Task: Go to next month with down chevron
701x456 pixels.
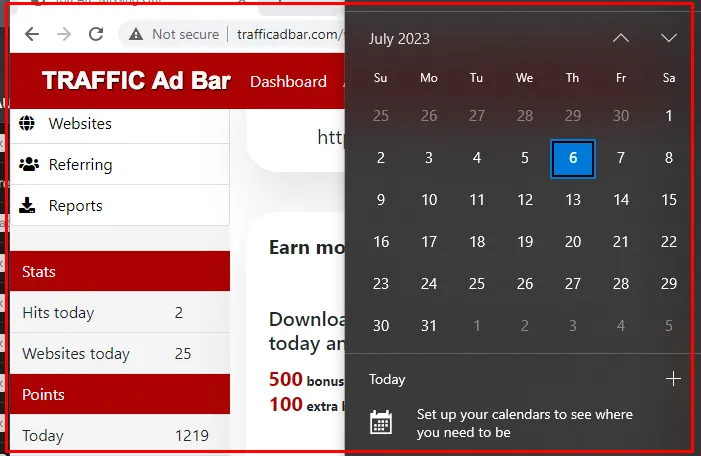Action: point(669,38)
